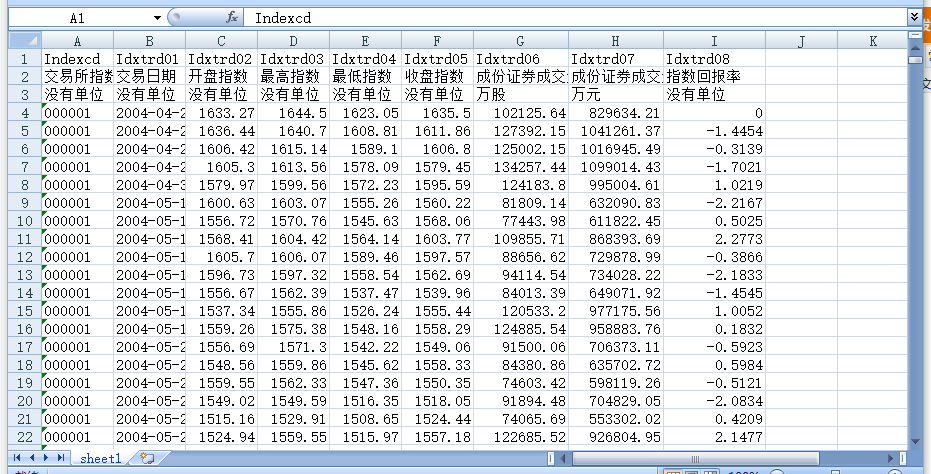Click cell 2.2773

pos(714,239)
